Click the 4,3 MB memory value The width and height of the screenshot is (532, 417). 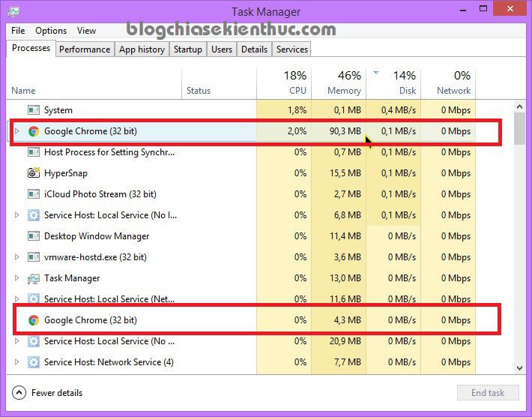pos(348,320)
